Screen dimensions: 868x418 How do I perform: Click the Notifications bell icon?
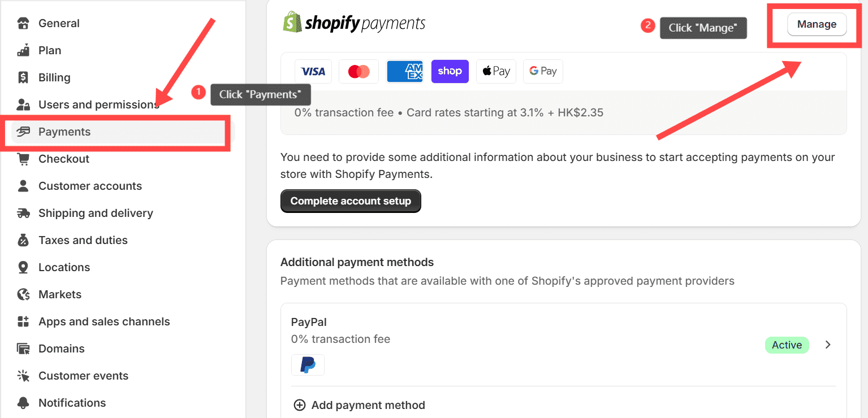click(x=23, y=403)
